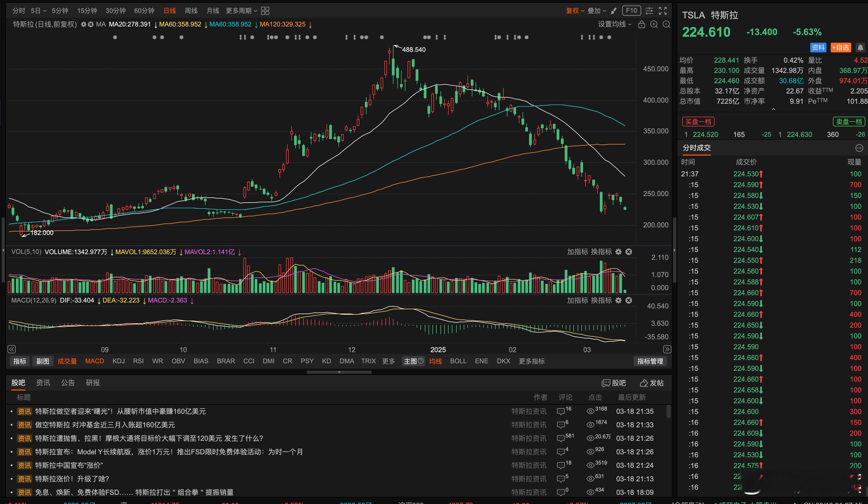Toggle the 成交量 sub-indicator
Viewport: 868px width, 504px height.
tap(67, 361)
